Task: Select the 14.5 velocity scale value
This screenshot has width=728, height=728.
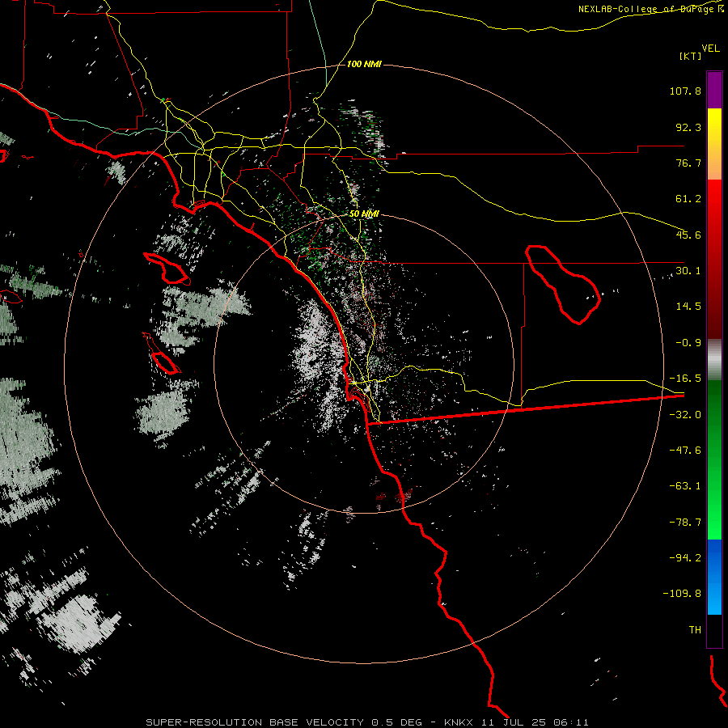Action: [x=688, y=307]
